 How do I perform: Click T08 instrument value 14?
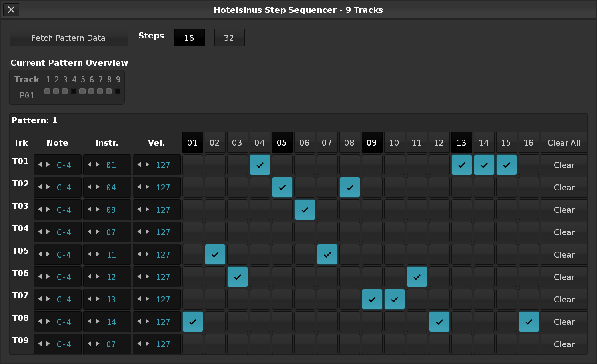[x=111, y=322]
